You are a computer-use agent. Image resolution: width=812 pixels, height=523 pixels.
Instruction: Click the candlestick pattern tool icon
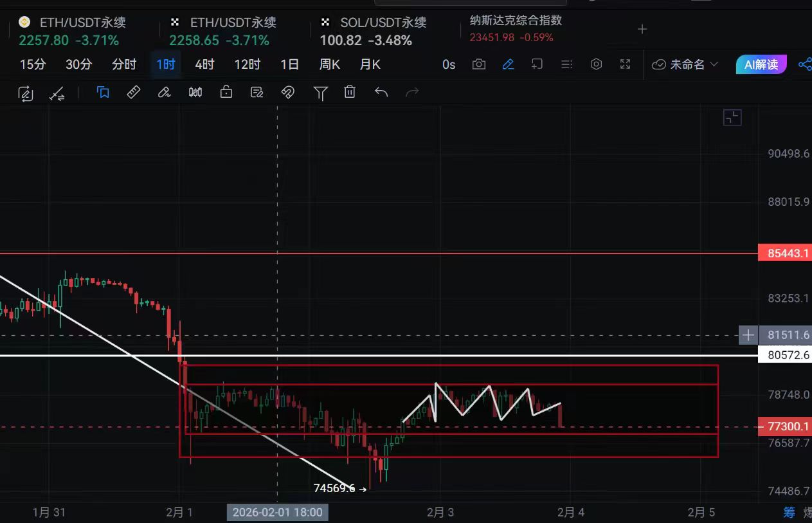click(195, 93)
